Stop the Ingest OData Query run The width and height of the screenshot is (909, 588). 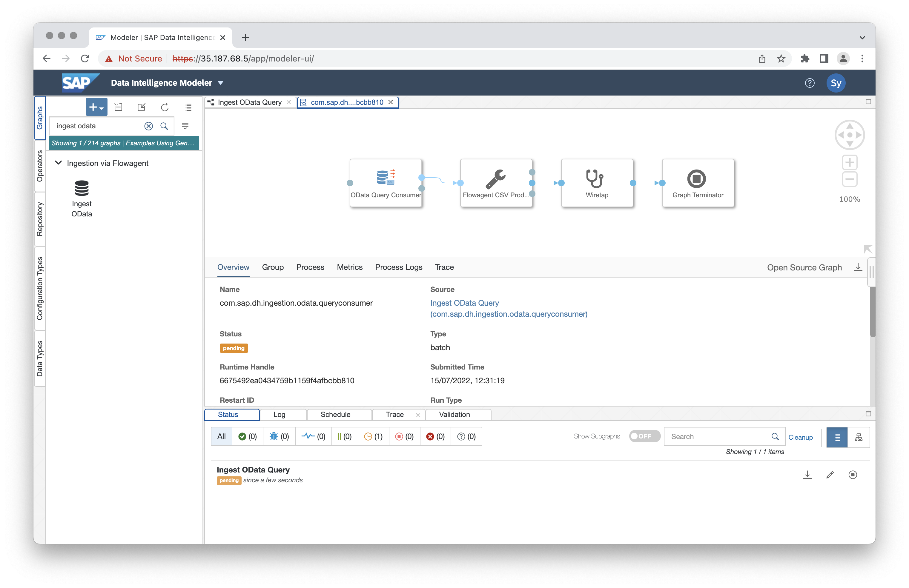(x=853, y=475)
